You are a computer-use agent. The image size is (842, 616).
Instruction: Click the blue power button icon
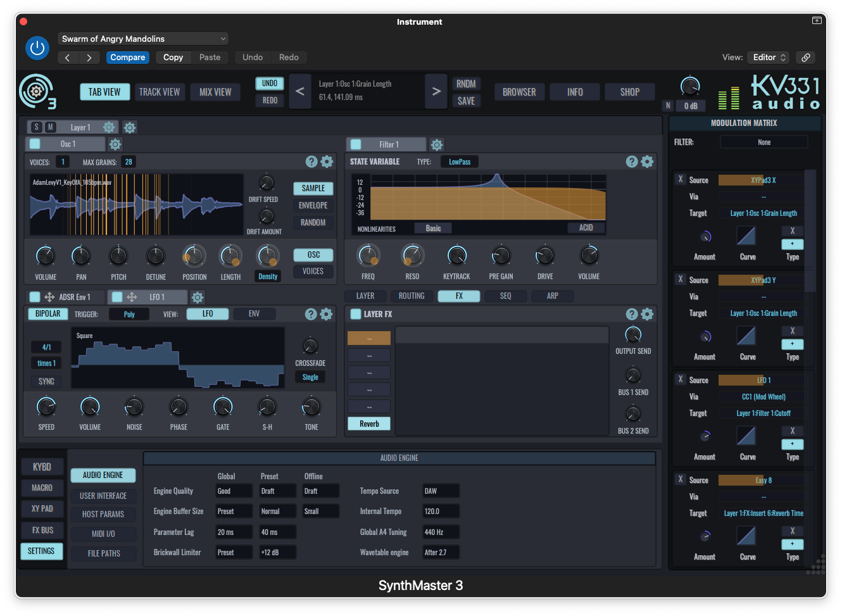(x=37, y=47)
